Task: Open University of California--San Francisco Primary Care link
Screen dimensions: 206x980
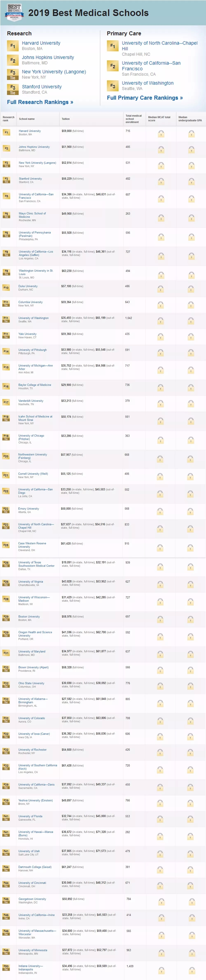Action: point(151,66)
